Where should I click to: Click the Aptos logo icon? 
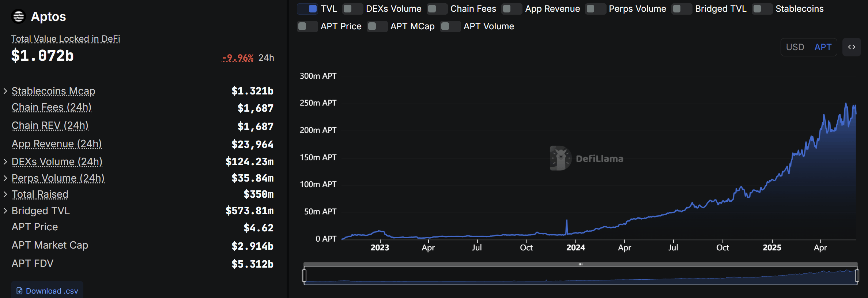tap(18, 16)
